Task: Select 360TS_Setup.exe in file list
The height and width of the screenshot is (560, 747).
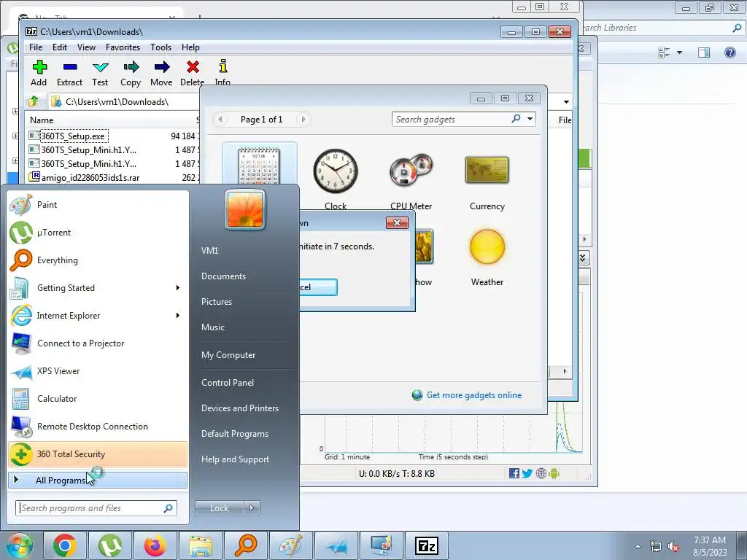Action: [x=74, y=136]
